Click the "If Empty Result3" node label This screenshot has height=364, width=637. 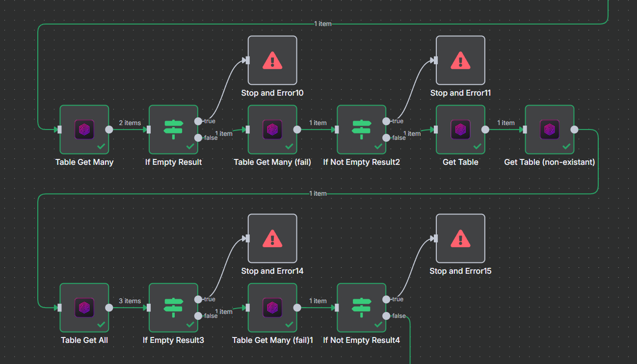coord(173,340)
